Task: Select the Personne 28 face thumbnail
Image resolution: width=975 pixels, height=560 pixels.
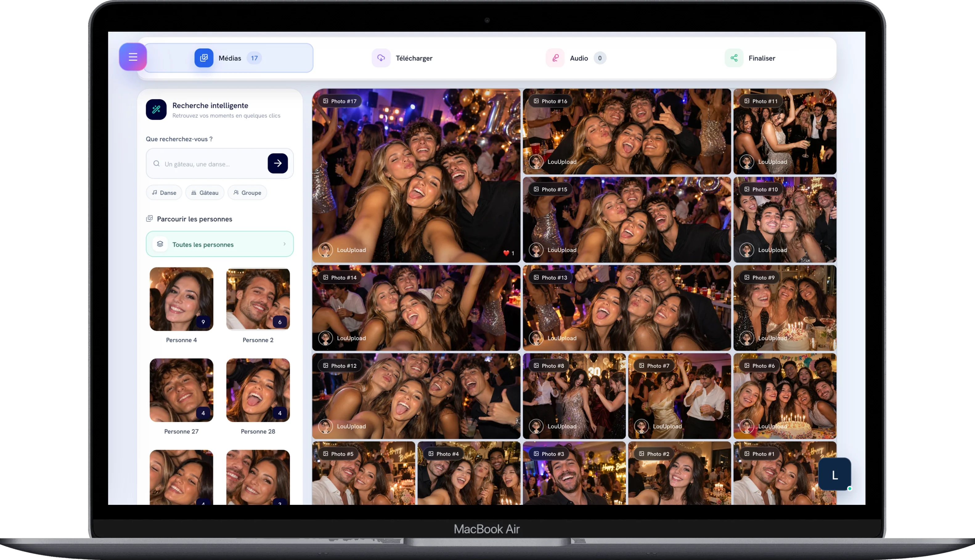Action: 258,390
